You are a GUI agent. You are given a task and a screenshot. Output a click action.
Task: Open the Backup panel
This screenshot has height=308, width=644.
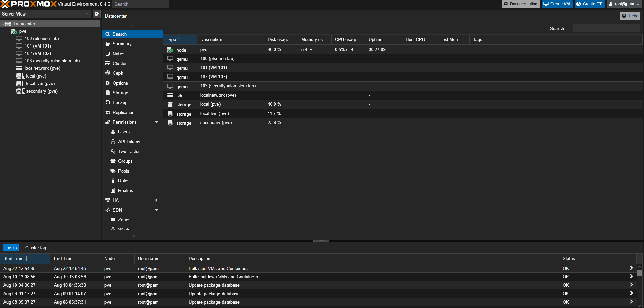(120, 102)
